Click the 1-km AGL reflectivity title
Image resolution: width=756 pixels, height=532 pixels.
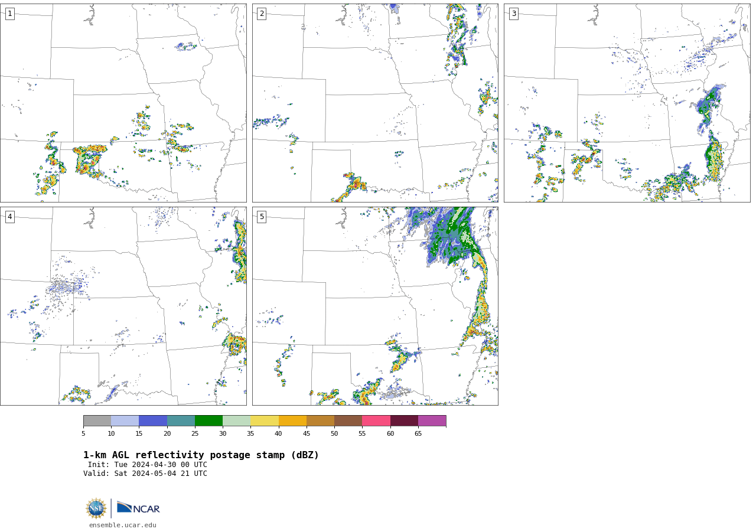coord(201,455)
